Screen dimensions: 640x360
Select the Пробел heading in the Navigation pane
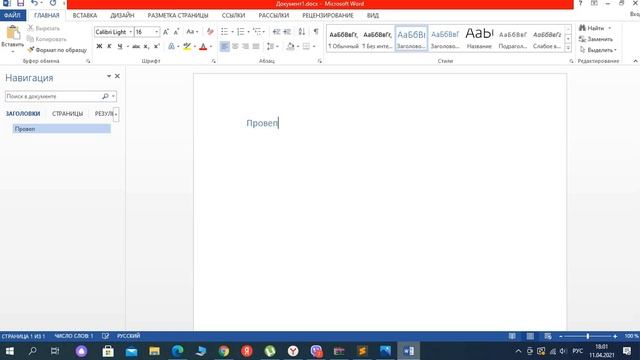tap(61, 129)
